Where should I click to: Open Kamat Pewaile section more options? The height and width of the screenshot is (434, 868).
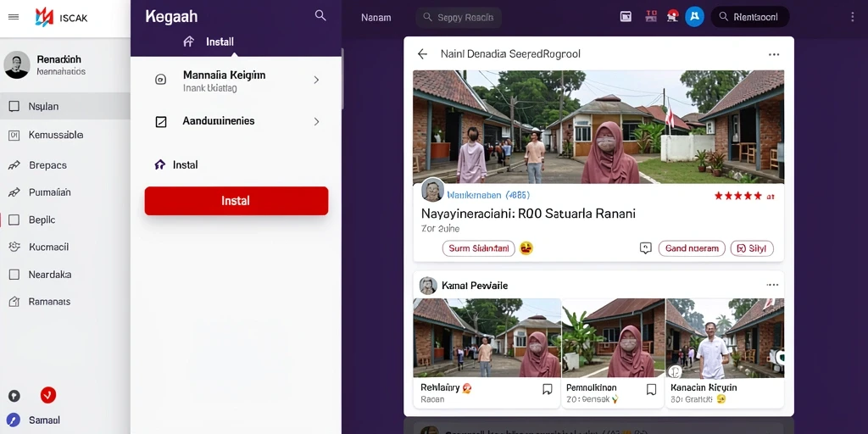(772, 285)
